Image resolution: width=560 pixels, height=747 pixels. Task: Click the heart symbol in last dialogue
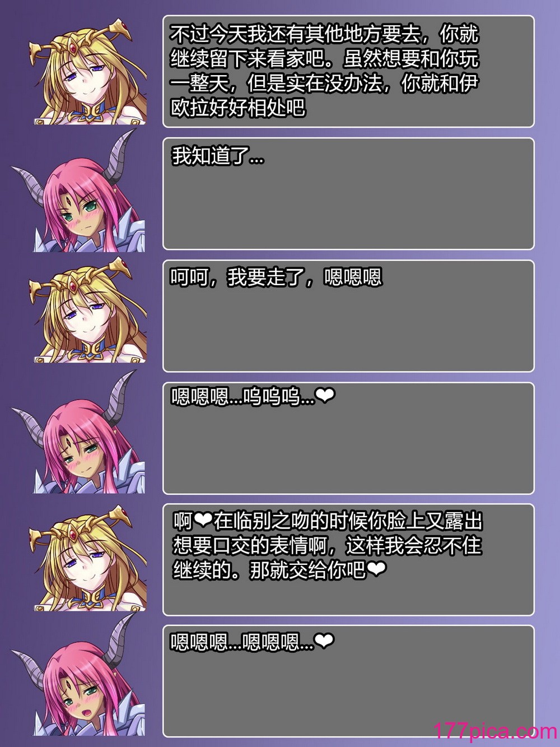[324, 641]
